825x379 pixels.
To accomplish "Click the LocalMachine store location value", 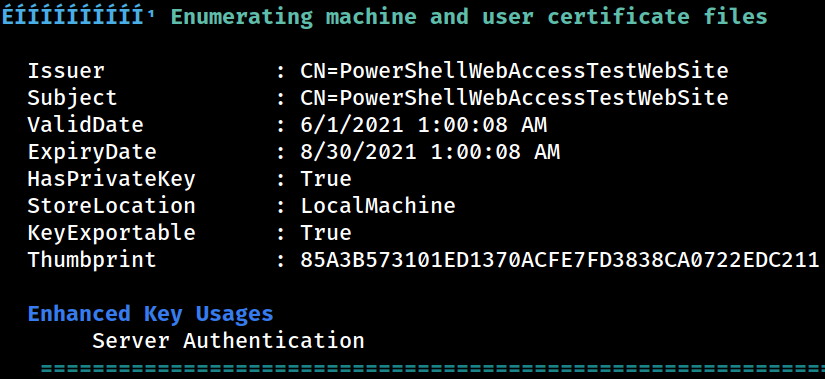I will (x=378, y=206).
